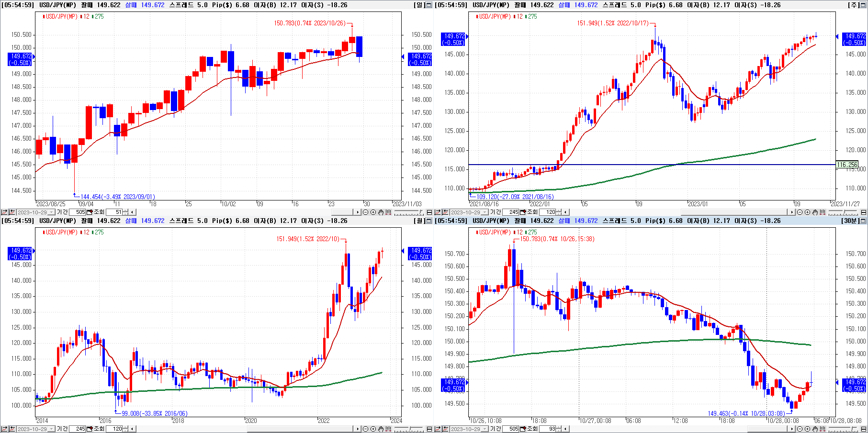Maximize the monthly chart pane with its header icon
The image size is (868, 433).
click(429, 221)
